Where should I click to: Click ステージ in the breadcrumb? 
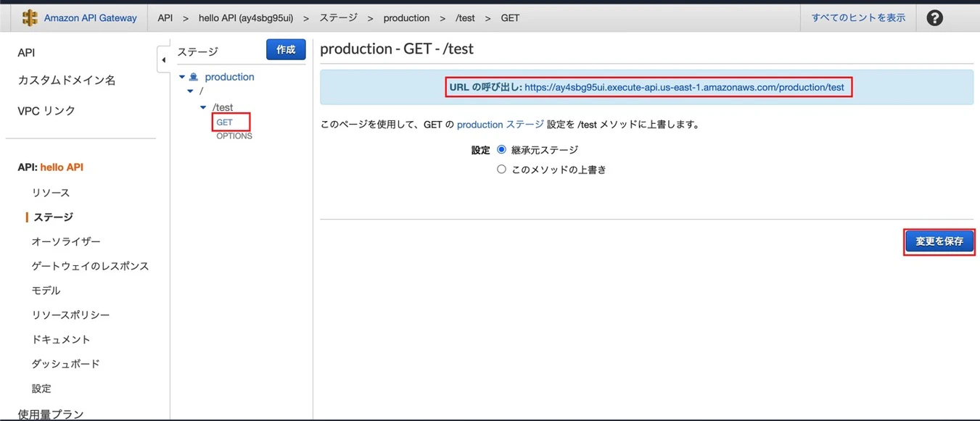point(338,18)
